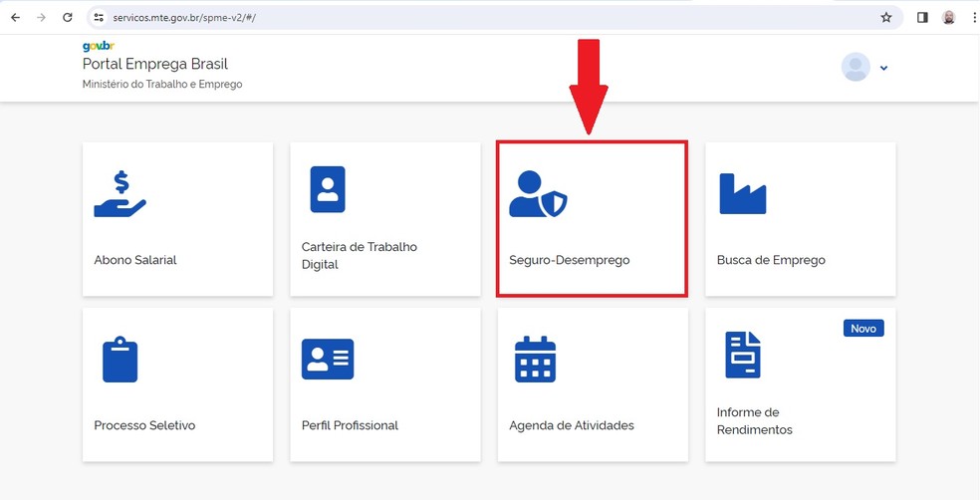
Task: Click the Novo badge on Informe card
Action: click(863, 328)
